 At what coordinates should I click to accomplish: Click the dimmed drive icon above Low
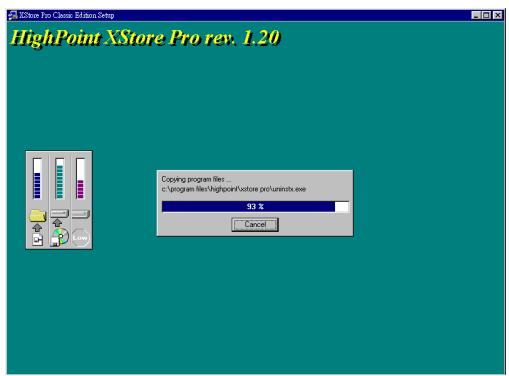coord(80,214)
